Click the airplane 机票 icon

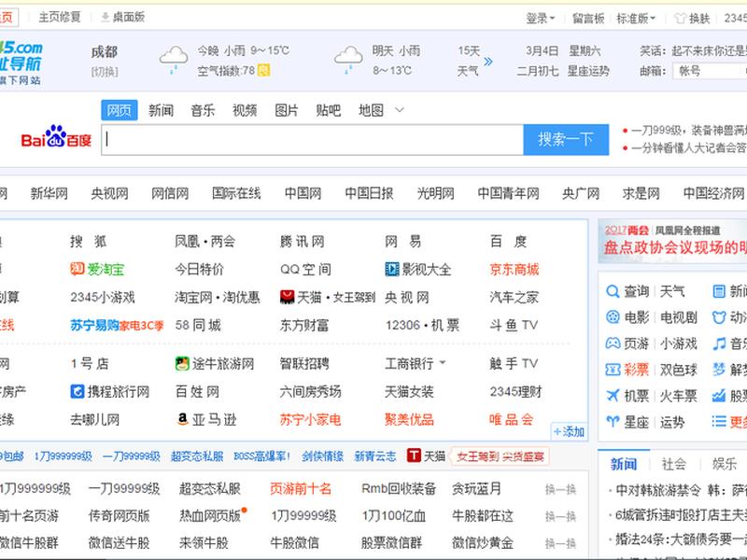(x=613, y=395)
